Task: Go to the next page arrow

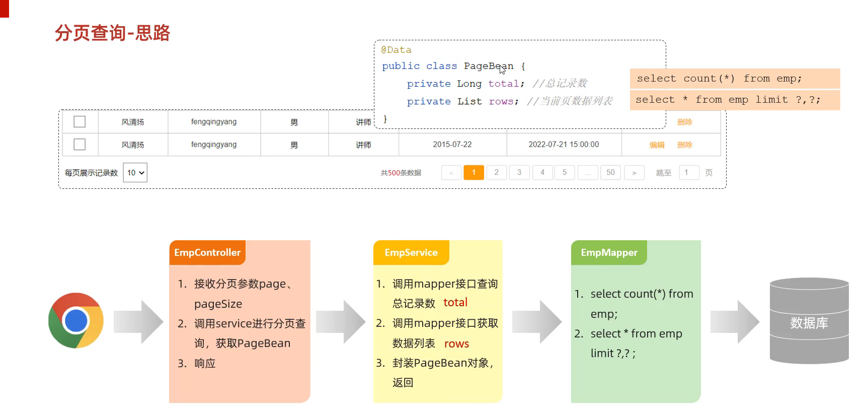Action: pos(634,173)
